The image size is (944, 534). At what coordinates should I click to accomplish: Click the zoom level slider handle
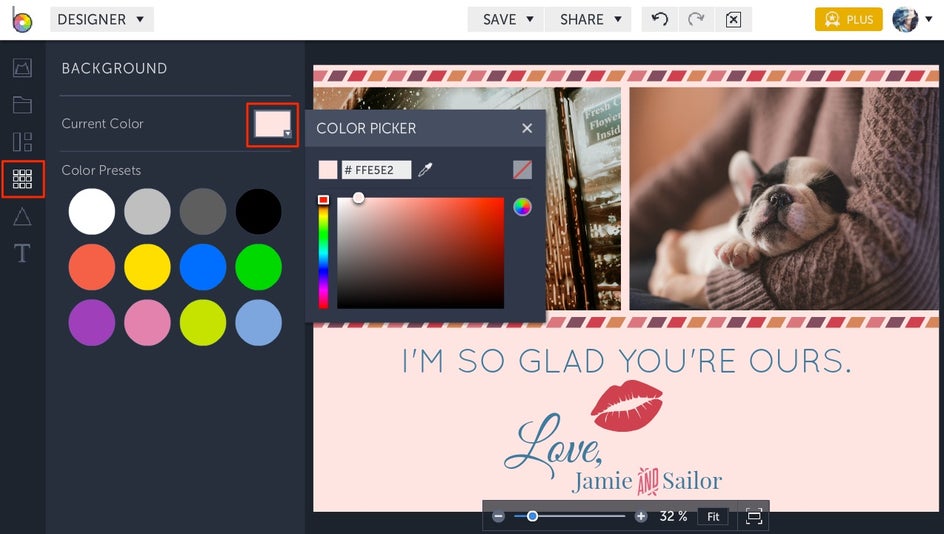click(532, 517)
